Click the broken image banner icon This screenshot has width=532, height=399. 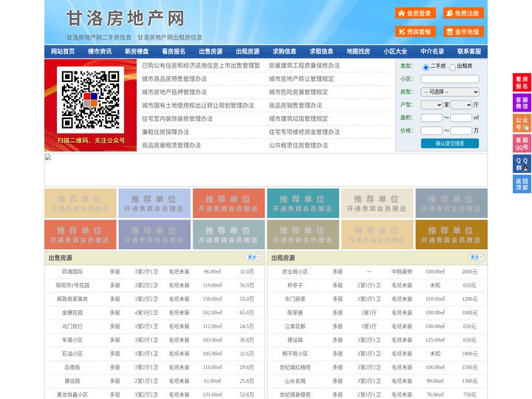(48, 157)
